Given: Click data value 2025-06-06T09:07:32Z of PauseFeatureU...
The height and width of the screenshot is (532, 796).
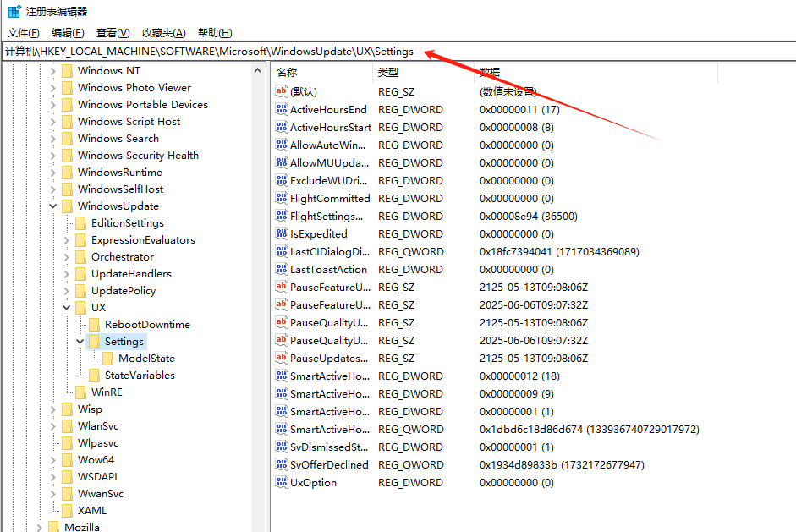Looking at the screenshot, I should (x=534, y=305).
